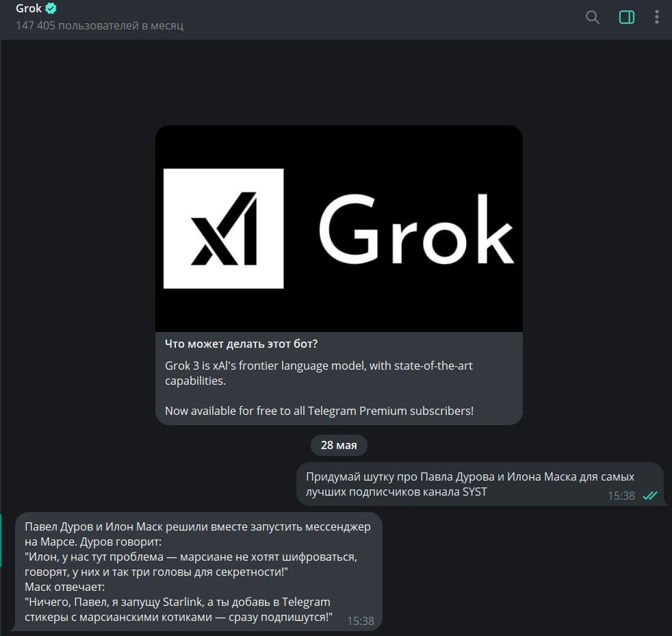Click the 'Now available for free' Premium line
This screenshot has height=636, width=672.
tap(320, 411)
